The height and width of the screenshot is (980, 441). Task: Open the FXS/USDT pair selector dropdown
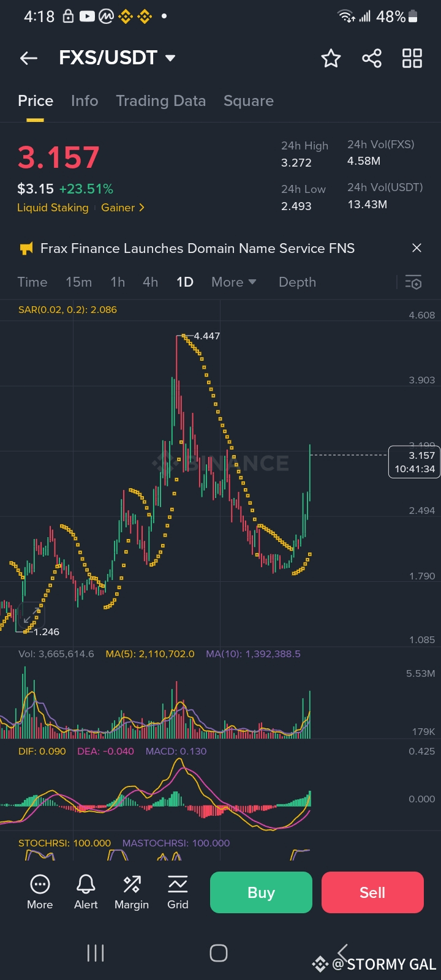[x=117, y=58]
